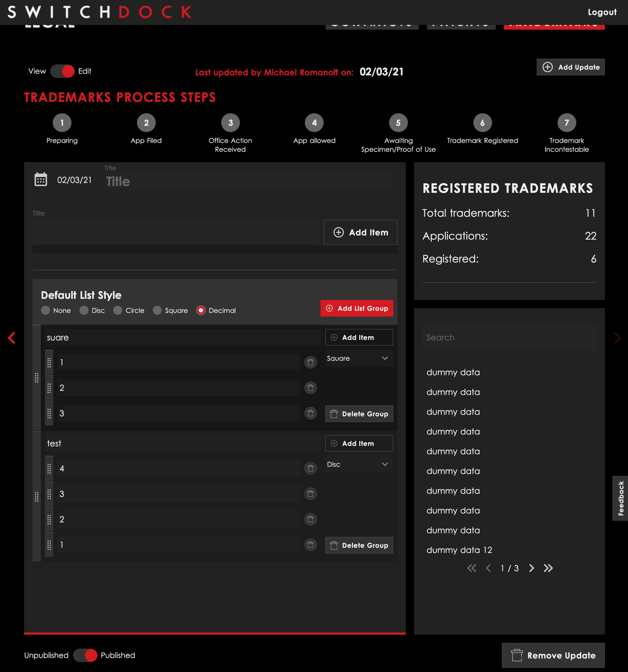
Task: Select process step 3 Office Action Received
Action: click(230, 123)
